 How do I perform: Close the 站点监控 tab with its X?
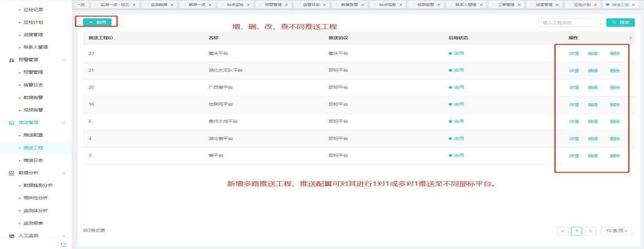(248, 4)
